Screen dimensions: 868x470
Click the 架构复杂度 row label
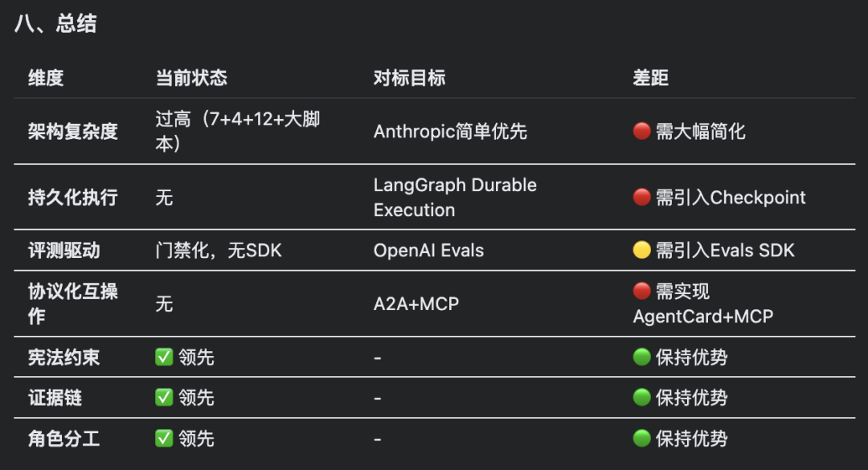[x=73, y=131]
